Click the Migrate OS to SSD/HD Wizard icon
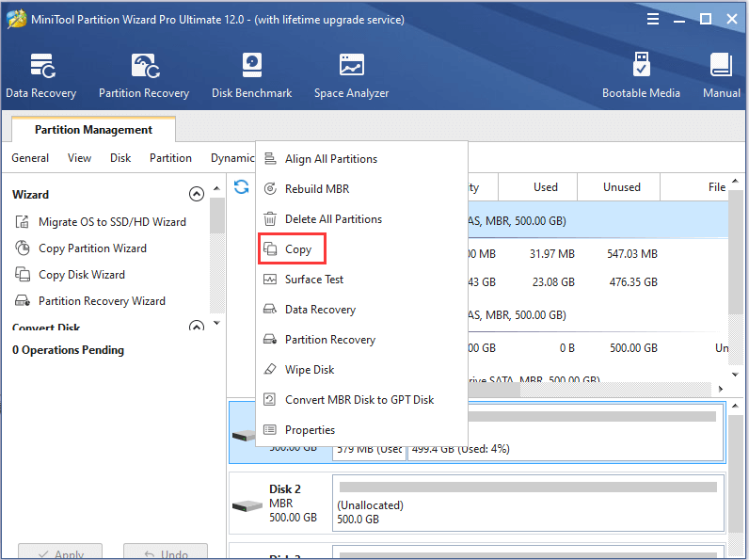The width and height of the screenshot is (749, 560). 22,222
